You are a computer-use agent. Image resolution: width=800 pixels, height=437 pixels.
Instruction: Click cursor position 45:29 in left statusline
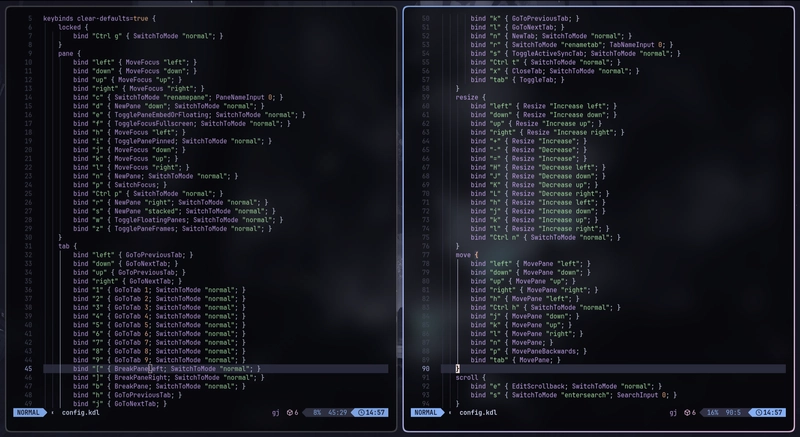coord(338,413)
